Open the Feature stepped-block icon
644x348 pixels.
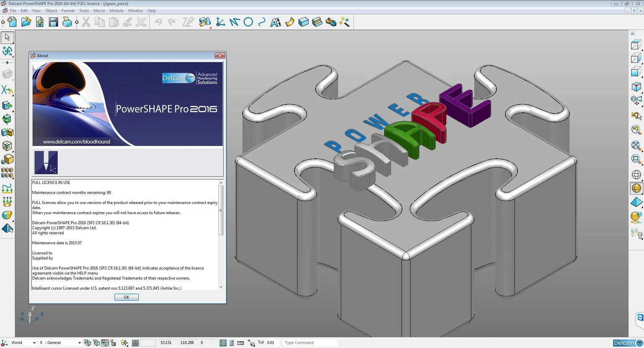click(317, 22)
